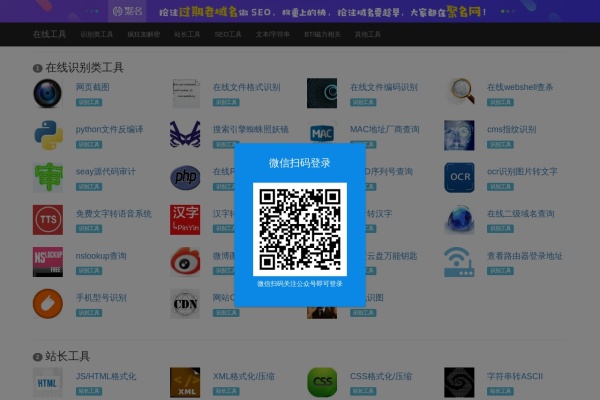Open the OCR图片转文字 icon
Image resolution: width=600 pixels, height=400 pixels.
[x=459, y=177]
